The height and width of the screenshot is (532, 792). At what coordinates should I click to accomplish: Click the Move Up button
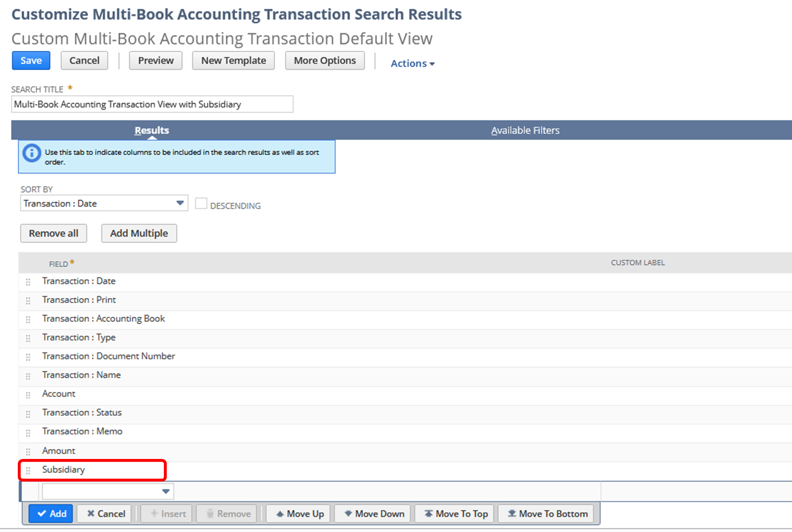pyautogui.click(x=299, y=513)
